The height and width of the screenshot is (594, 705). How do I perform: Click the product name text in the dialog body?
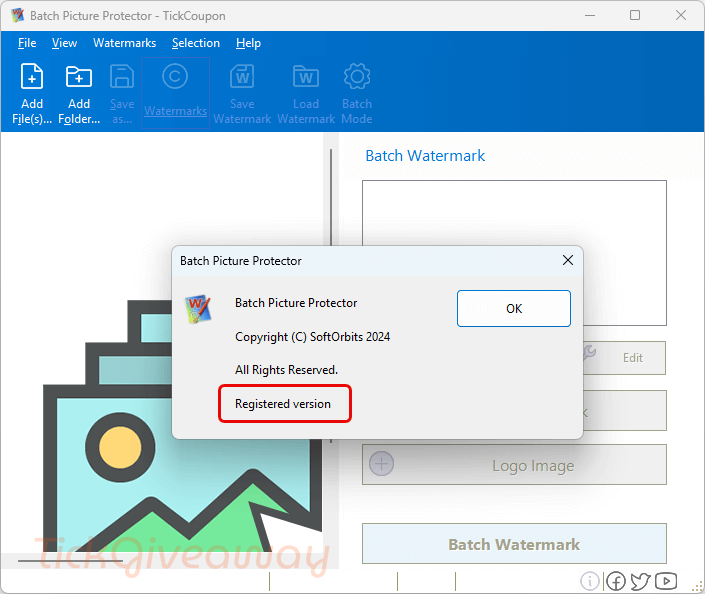click(296, 303)
